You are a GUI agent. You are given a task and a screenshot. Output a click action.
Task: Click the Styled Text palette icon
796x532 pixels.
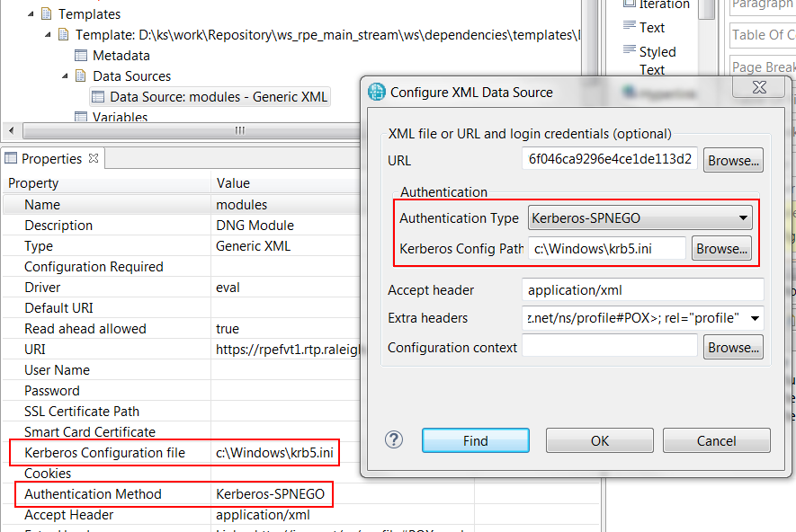628,51
